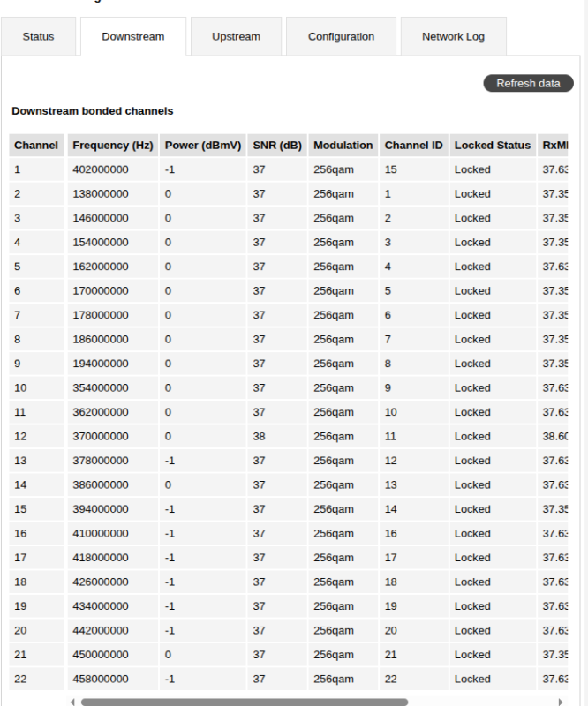Click 256qam in the 442000000 row
Image resolution: width=588 pixels, height=706 pixels.
click(343, 630)
